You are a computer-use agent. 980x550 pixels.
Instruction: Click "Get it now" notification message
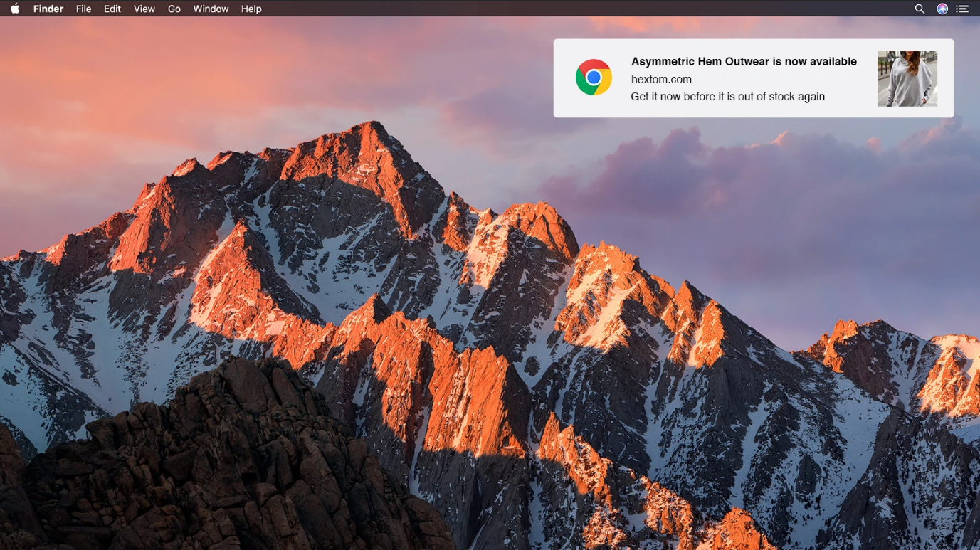pos(727,97)
